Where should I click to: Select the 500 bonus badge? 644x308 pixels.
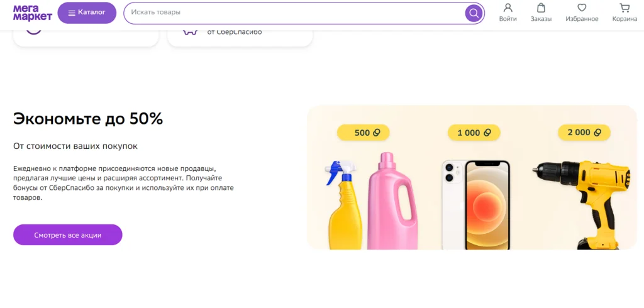tap(364, 133)
